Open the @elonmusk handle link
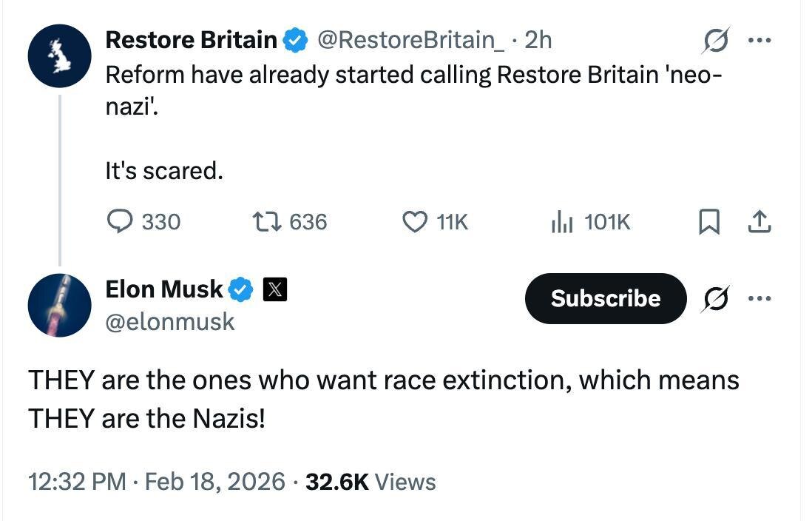 pyautogui.click(x=170, y=321)
